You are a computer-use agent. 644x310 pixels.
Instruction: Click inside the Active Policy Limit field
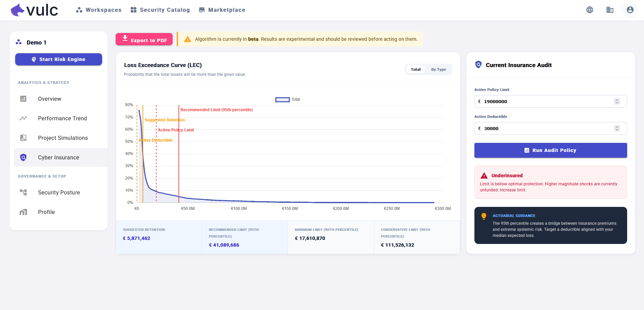539,101
